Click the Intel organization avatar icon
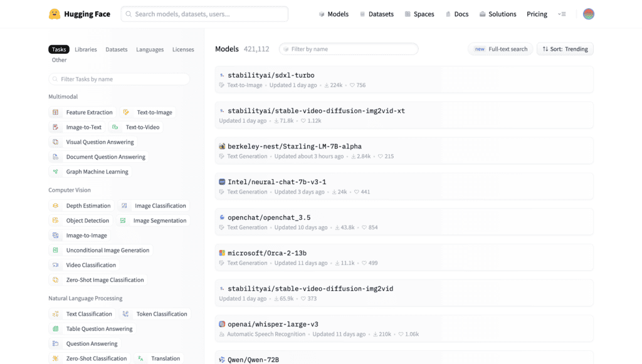This screenshot has width=642, height=364. [222, 182]
